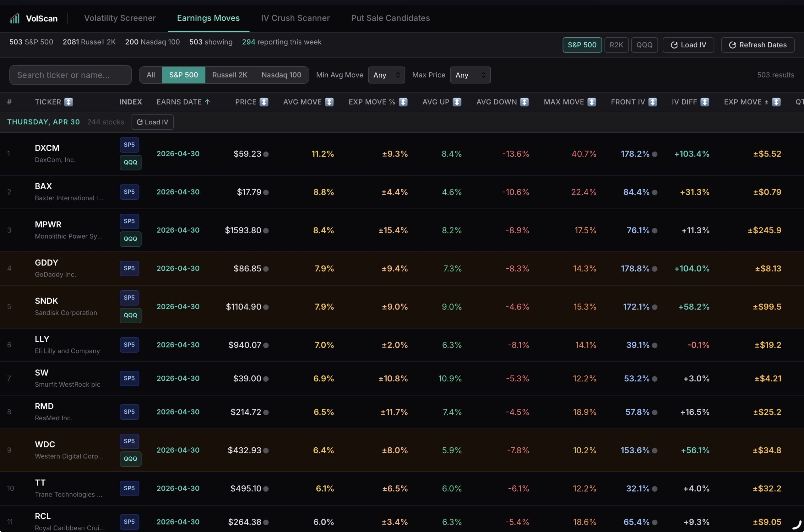The height and width of the screenshot is (532, 804).
Task: Toggle the R2K universe button
Action: click(616, 45)
